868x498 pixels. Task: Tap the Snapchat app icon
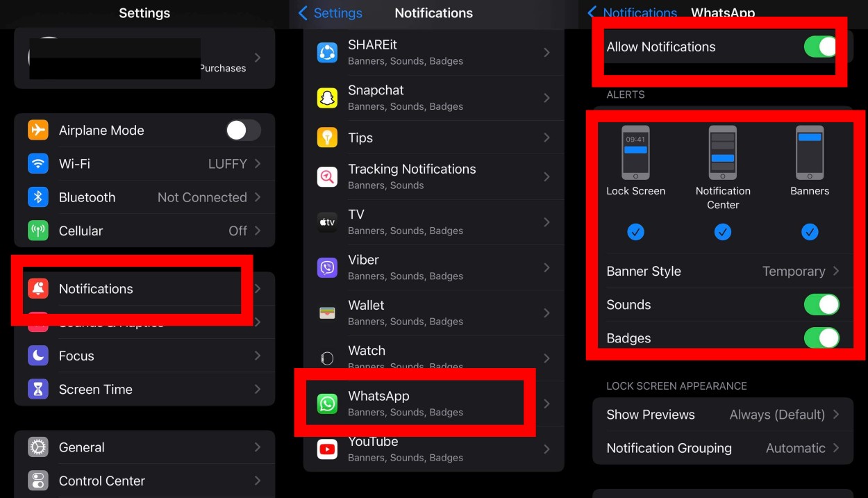pos(327,98)
